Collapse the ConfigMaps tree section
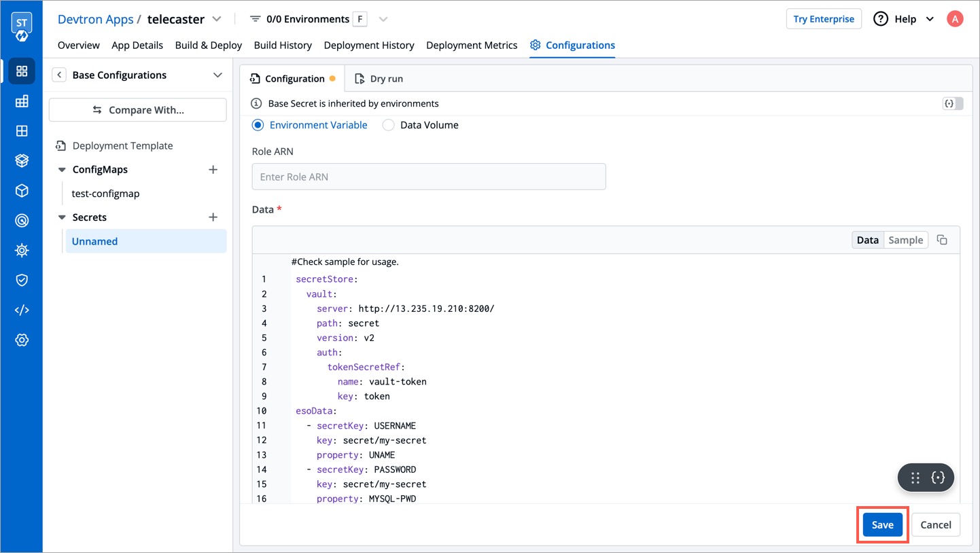The image size is (980, 553). click(x=62, y=170)
